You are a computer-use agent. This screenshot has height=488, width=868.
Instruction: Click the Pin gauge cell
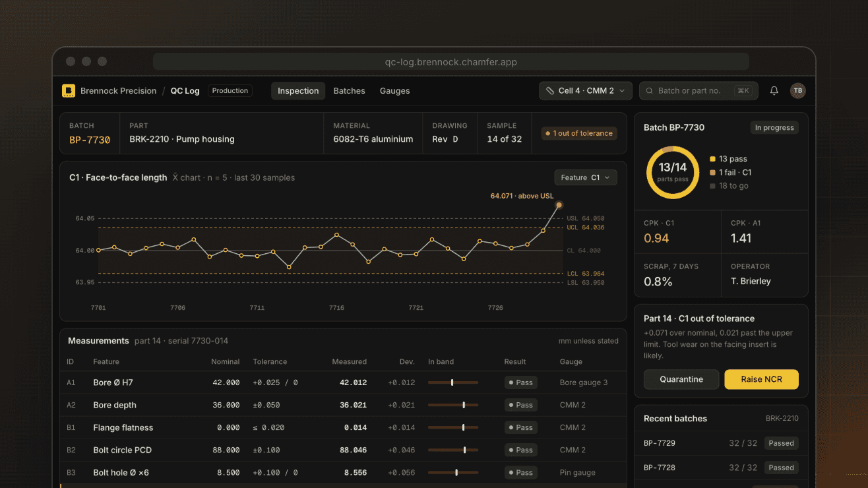coord(578,472)
